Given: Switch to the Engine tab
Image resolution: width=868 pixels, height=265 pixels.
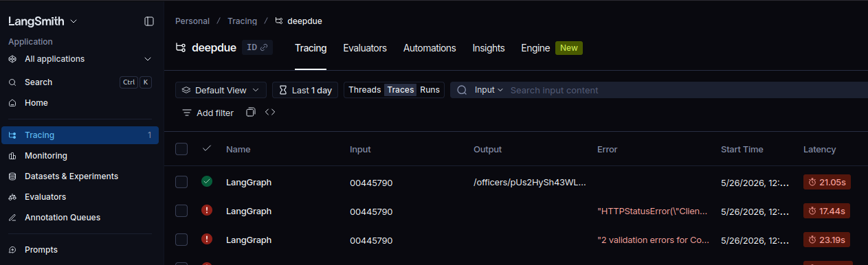Looking at the screenshot, I should (535, 48).
